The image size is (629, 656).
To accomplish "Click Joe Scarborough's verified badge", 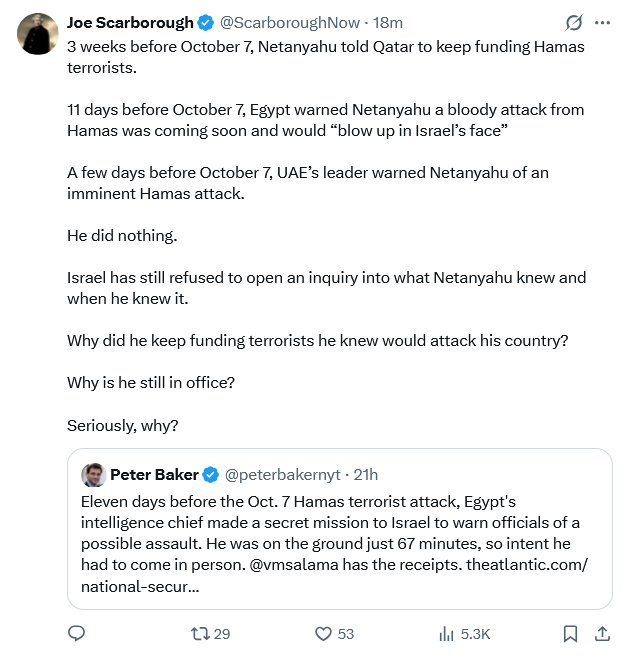I will tap(205, 23).
